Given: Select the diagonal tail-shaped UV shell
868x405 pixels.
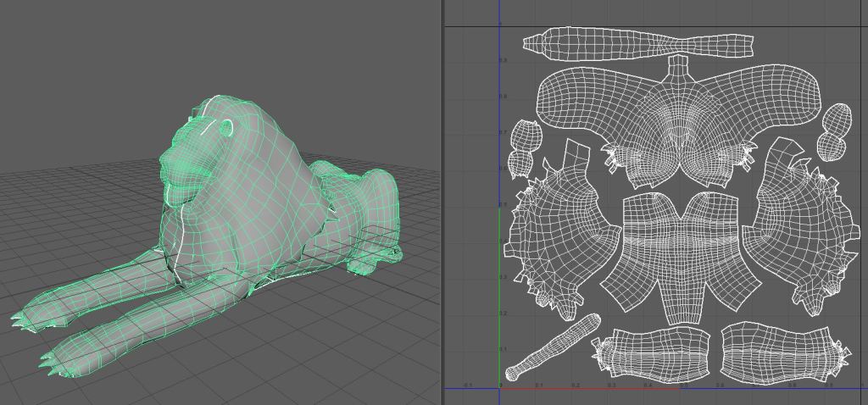Looking at the screenshot, I should click(x=553, y=347).
